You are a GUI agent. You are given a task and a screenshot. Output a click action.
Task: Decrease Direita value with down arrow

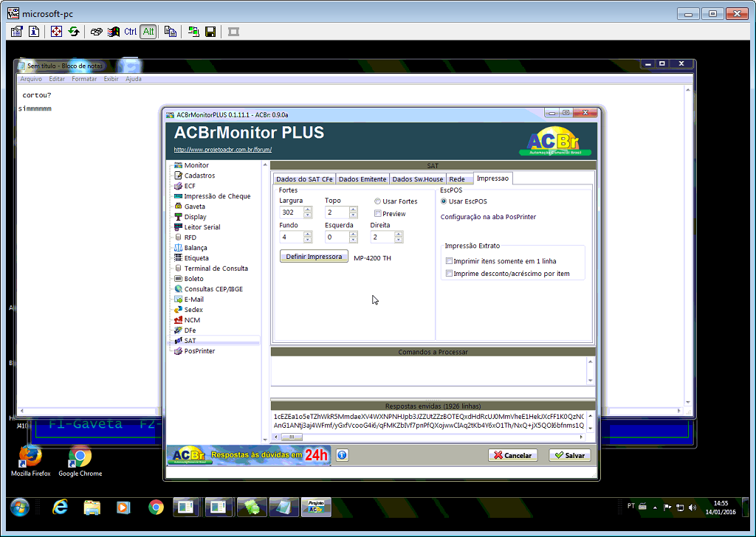click(398, 239)
